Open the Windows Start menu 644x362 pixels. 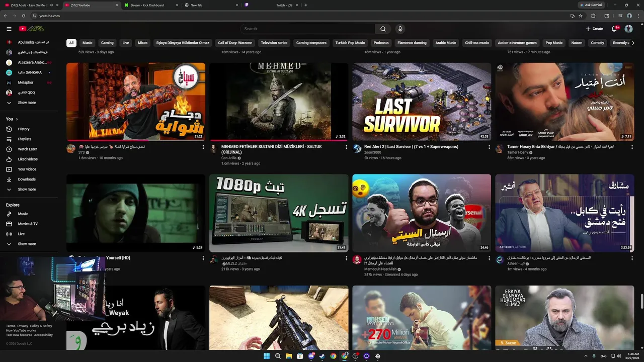pos(267,356)
